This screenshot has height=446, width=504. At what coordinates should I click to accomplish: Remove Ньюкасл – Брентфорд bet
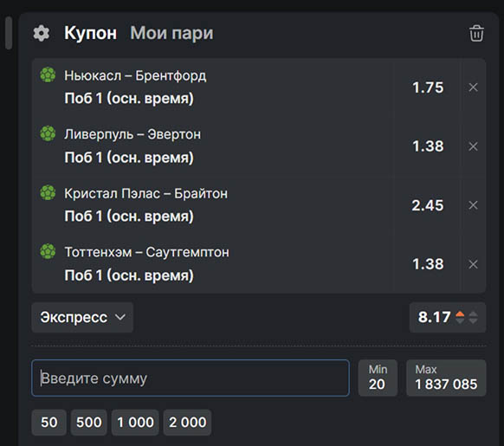point(473,87)
